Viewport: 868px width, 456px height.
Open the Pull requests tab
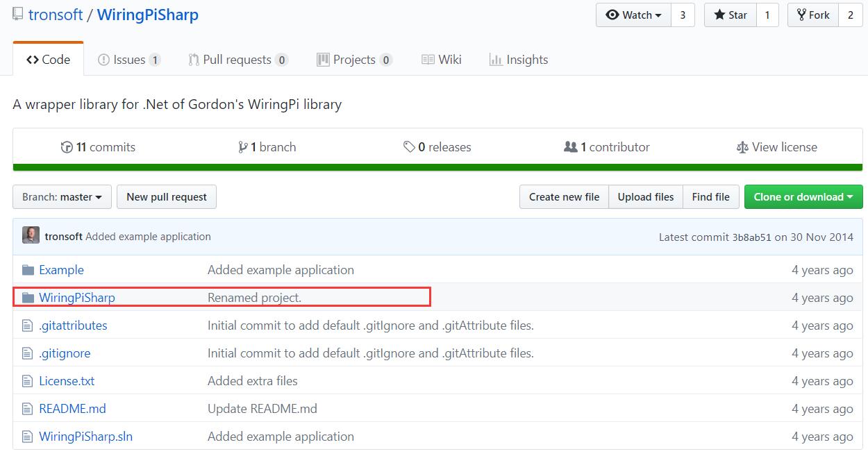click(237, 60)
